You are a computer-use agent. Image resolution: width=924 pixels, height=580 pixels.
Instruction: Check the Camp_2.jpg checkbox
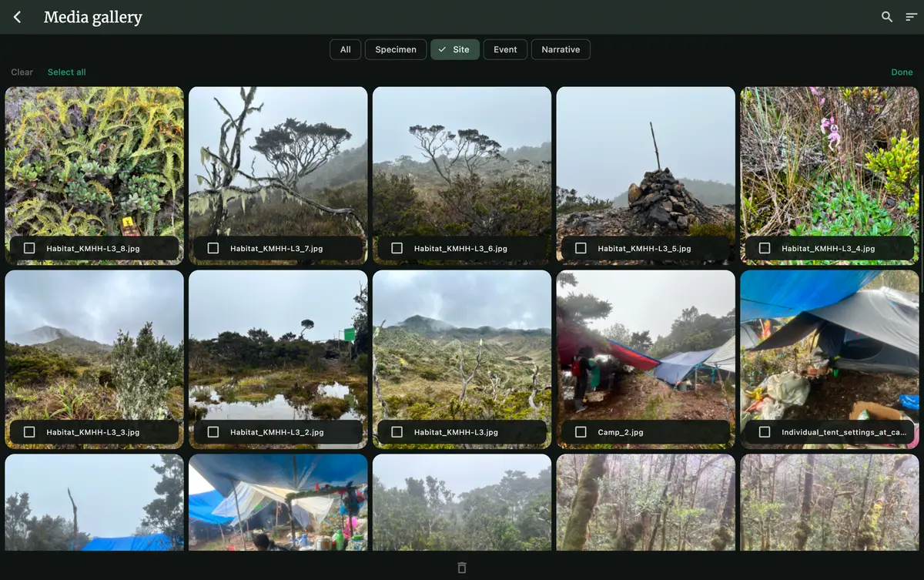pyautogui.click(x=581, y=432)
